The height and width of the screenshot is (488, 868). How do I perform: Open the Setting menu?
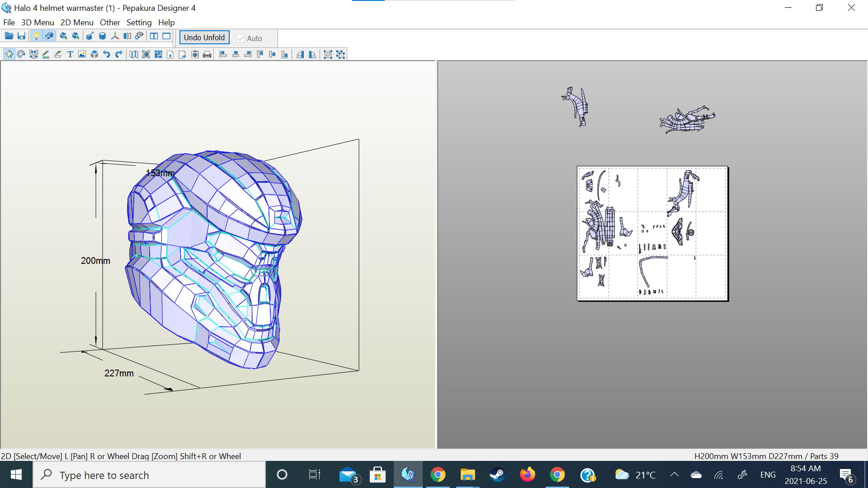139,23
